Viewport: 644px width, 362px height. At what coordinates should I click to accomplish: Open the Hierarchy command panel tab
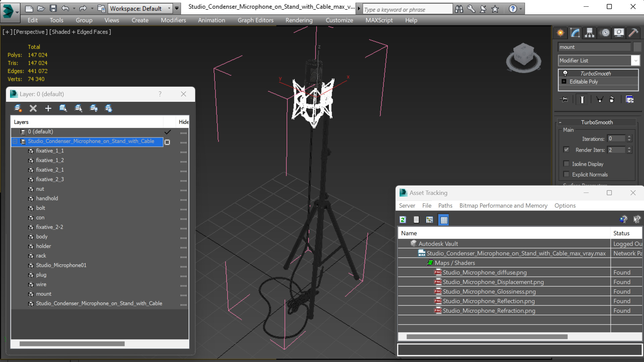click(x=590, y=32)
